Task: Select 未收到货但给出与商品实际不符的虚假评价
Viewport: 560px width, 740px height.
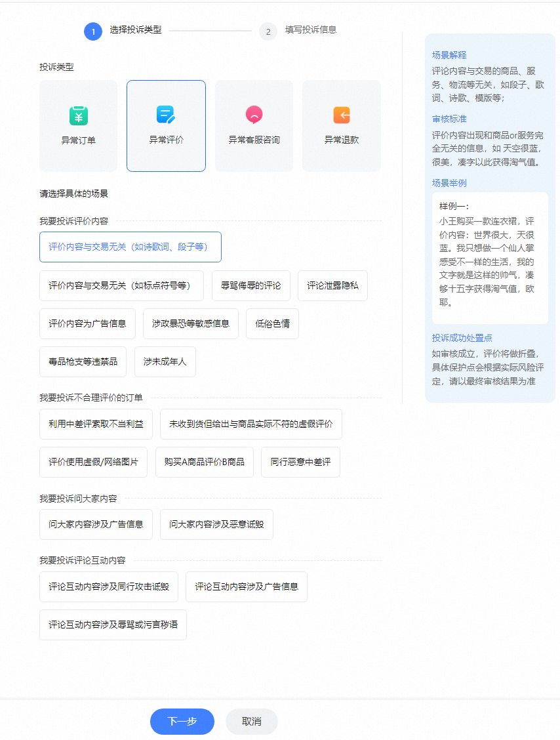Action: pos(251,424)
